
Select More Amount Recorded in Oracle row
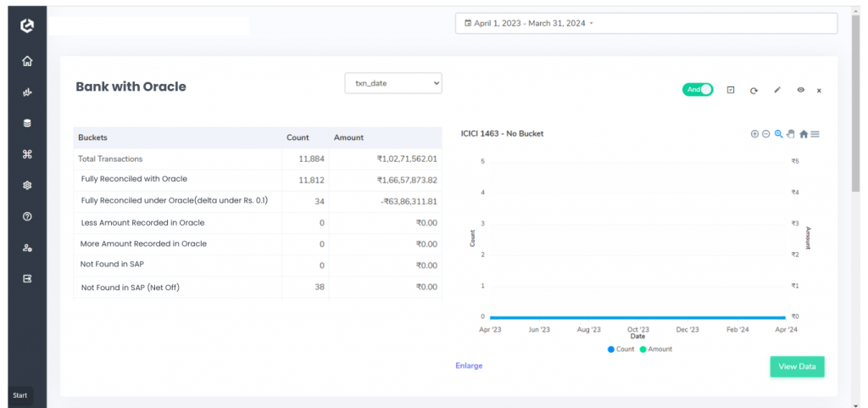(258, 244)
